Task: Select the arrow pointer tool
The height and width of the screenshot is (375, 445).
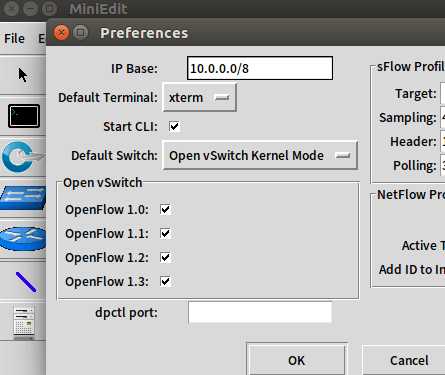Action: pyautogui.click(x=23, y=75)
